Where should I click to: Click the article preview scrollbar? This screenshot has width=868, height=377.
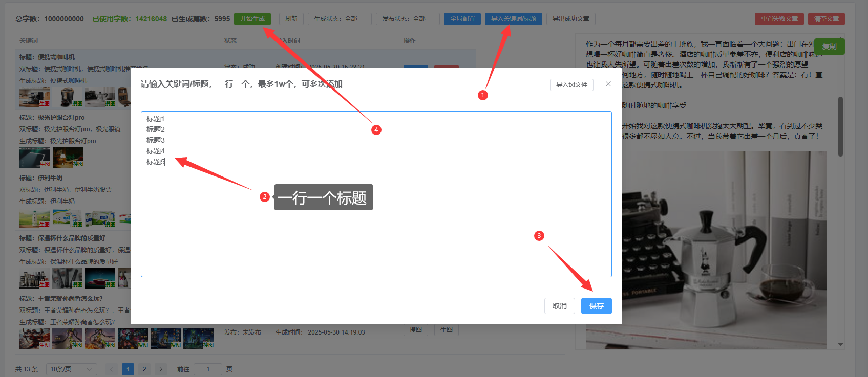click(840, 126)
